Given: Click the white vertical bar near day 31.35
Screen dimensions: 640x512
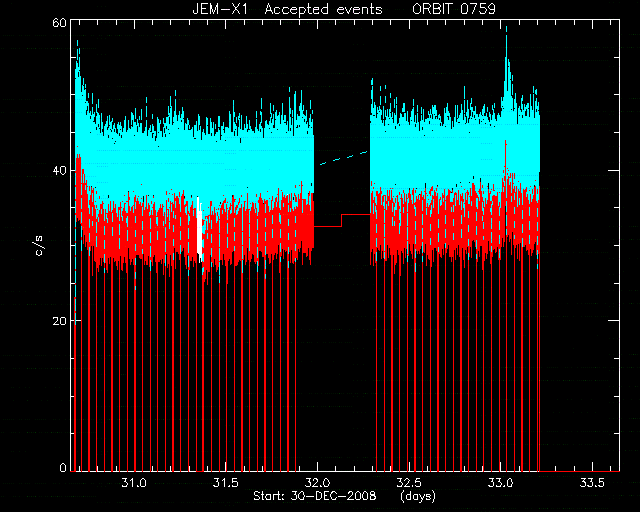Looking at the screenshot, I should point(199,229).
